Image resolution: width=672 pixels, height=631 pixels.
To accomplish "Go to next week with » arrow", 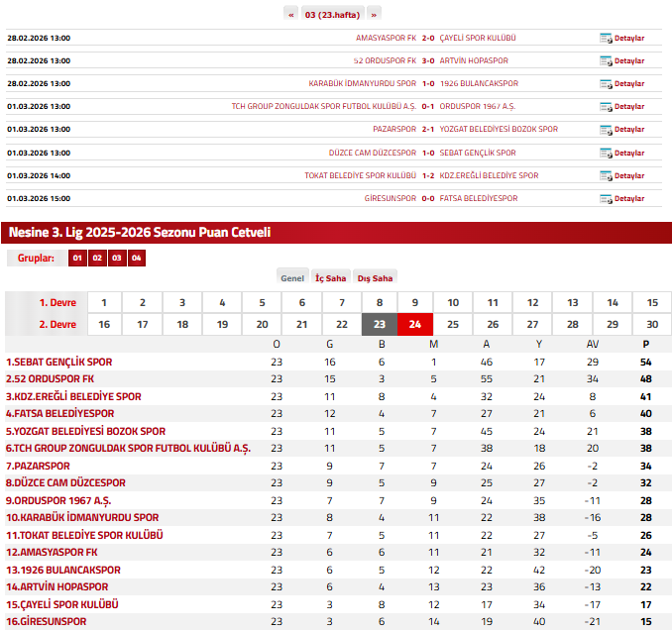I will click(x=374, y=15).
